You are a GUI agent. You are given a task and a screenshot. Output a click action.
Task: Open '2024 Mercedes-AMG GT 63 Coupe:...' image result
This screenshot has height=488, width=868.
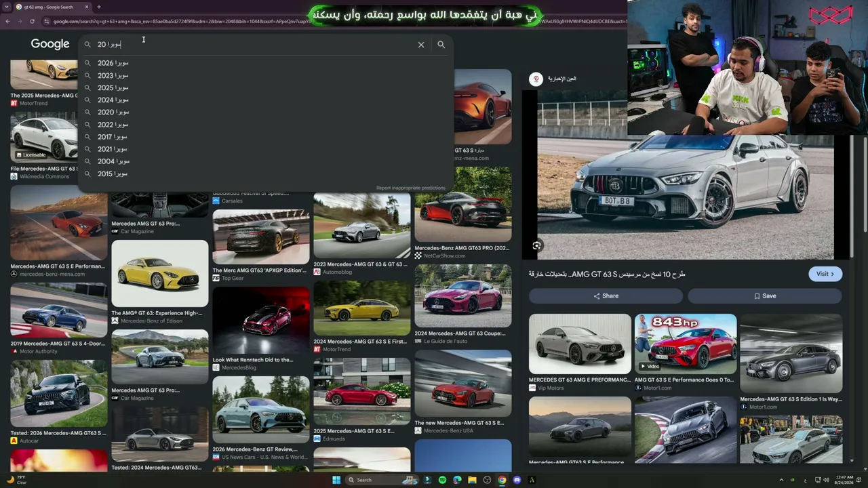pos(463,296)
